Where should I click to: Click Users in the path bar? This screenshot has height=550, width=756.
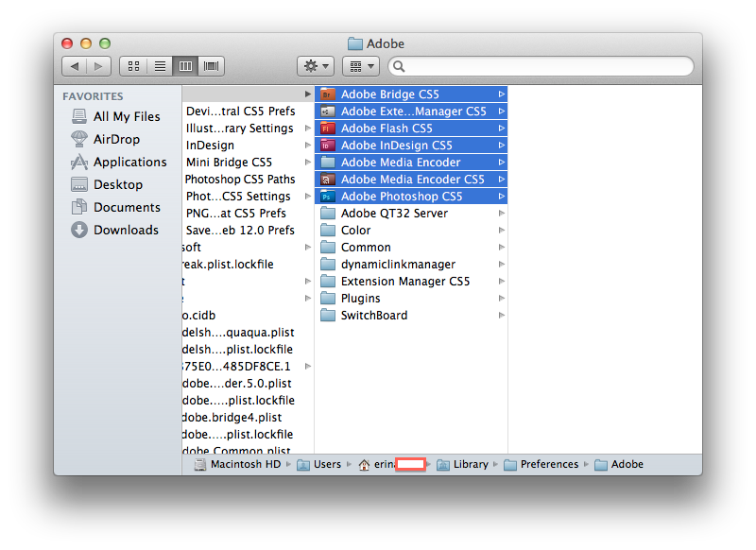point(319,464)
